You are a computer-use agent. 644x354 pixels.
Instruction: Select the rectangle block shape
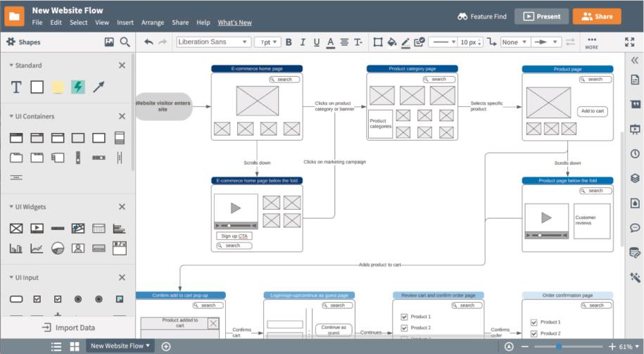pos(37,87)
